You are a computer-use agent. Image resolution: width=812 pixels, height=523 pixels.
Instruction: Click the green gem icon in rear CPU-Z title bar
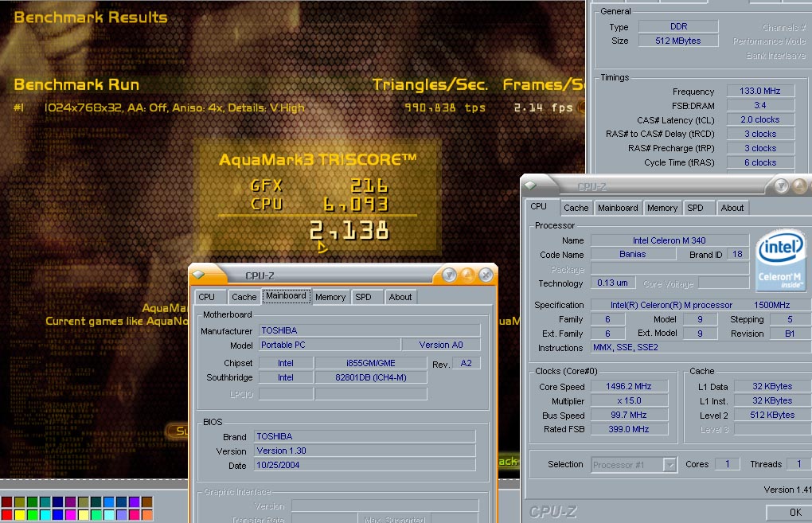point(530,185)
